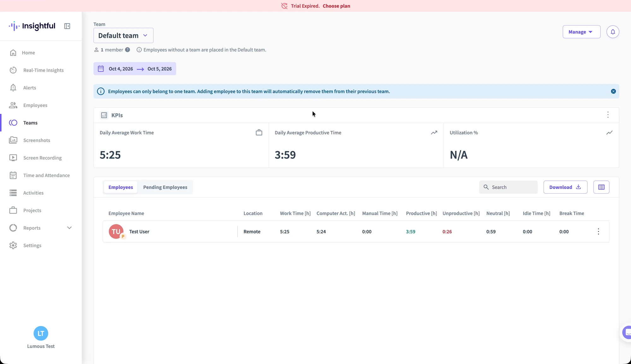The width and height of the screenshot is (631, 364).
Task: Click the Daily Average Productive Time trend icon
Action: [434, 132]
